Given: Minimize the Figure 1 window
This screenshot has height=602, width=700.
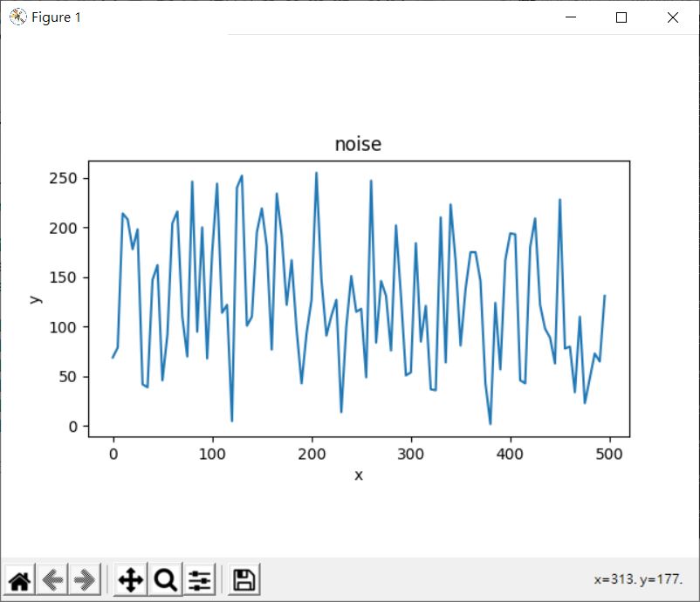Looking at the screenshot, I should click(571, 17).
